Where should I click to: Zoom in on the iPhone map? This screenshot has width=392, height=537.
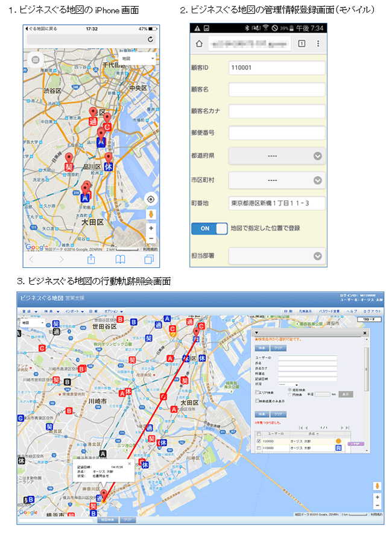[x=151, y=228]
